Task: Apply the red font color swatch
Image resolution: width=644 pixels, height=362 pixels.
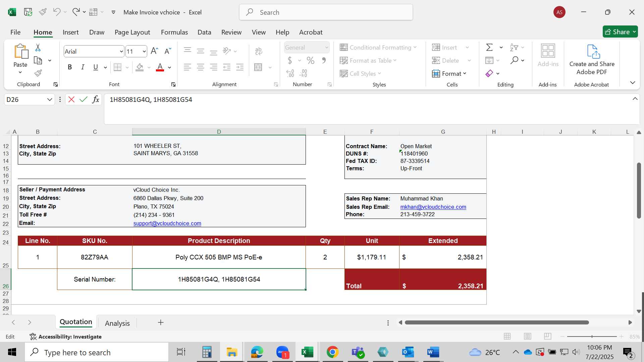Action: [160, 67]
